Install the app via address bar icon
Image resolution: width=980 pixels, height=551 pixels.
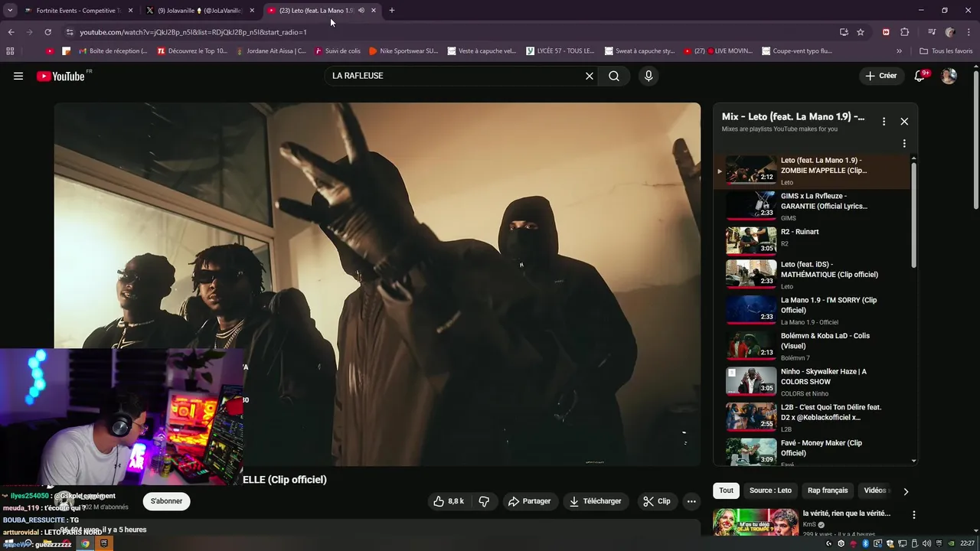844,32
